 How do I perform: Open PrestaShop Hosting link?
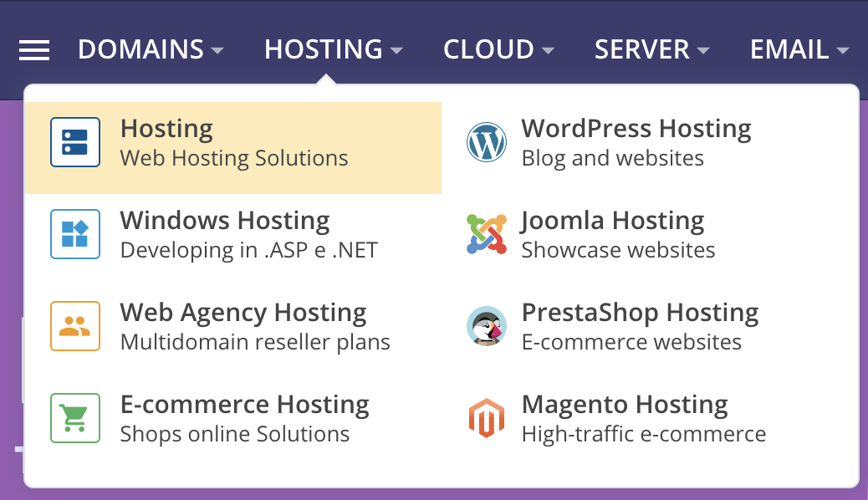coord(640,313)
